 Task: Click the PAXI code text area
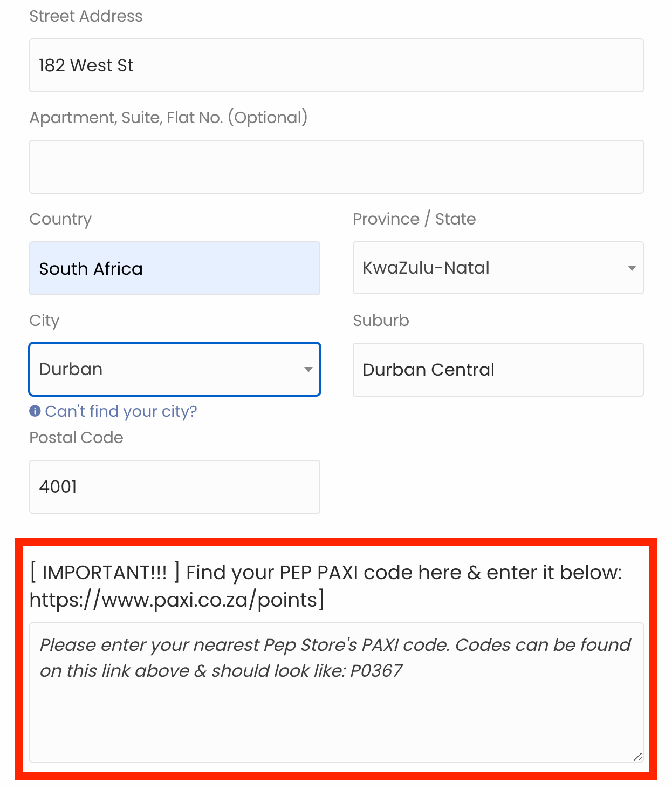pyautogui.click(x=336, y=702)
